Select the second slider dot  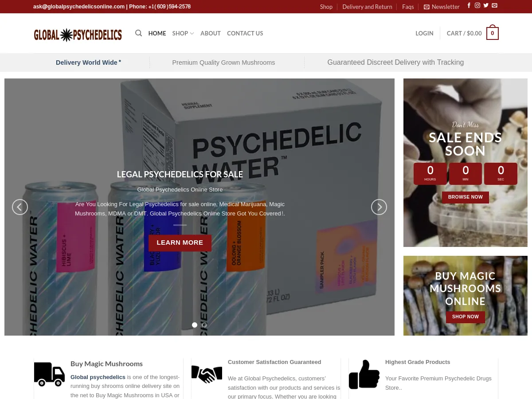point(205,325)
